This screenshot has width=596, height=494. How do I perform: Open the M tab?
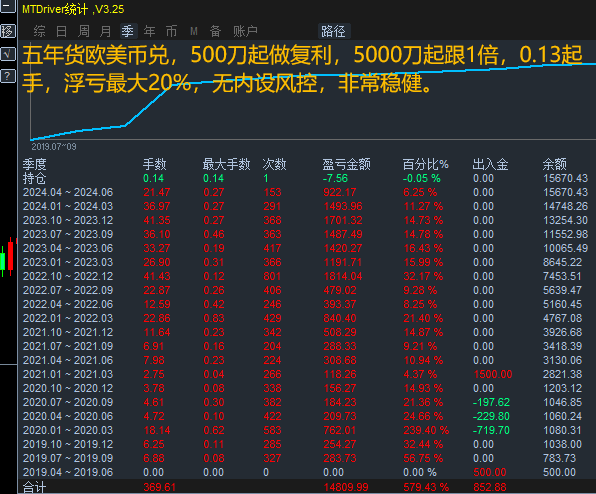pos(194,31)
